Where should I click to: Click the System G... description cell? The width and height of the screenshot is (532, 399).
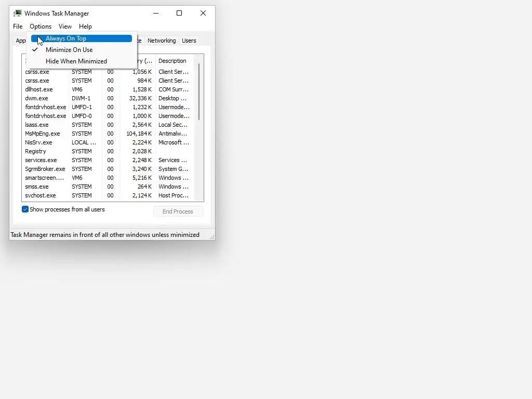point(173,169)
